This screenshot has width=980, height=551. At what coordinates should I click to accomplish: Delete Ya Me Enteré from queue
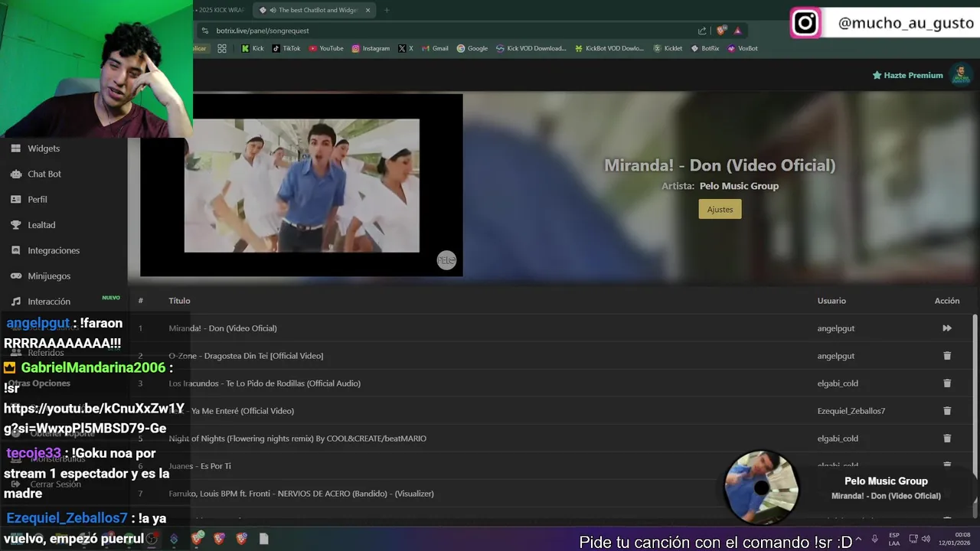pyautogui.click(x=947, y=411)
